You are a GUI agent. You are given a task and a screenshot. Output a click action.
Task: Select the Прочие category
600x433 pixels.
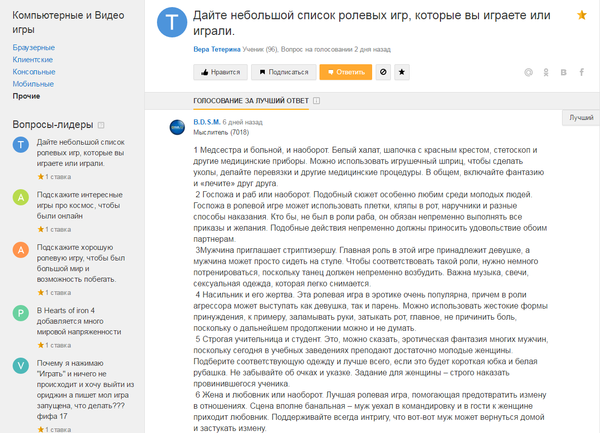pos(26,96)
